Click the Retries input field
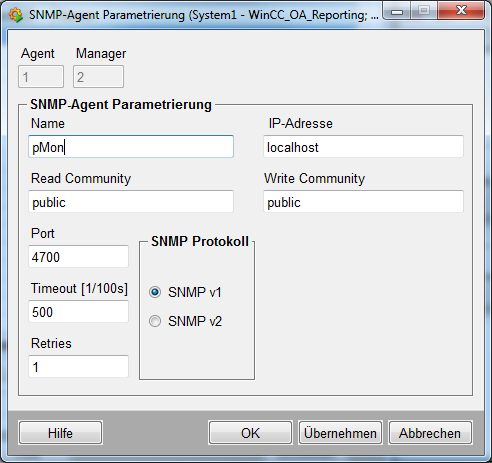Image resolution: width=492 pixels, height=463 pixels. point(78,366)
